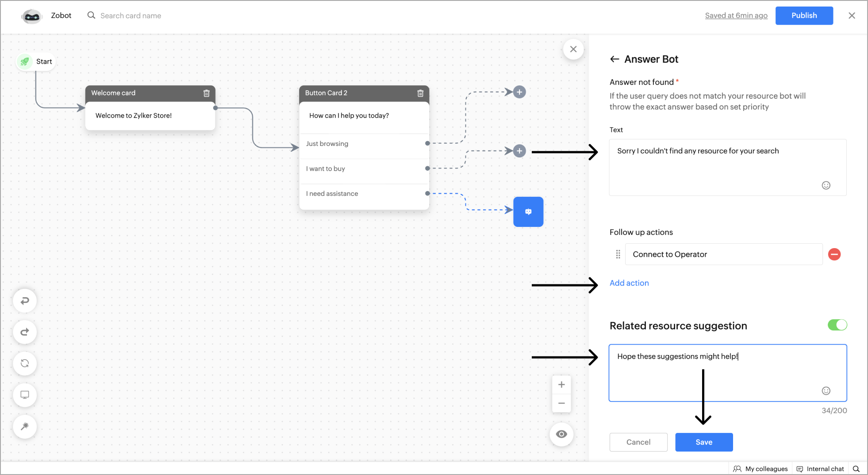Click the Publish button
The image size is (868, 475).
[x=804, y=15]
